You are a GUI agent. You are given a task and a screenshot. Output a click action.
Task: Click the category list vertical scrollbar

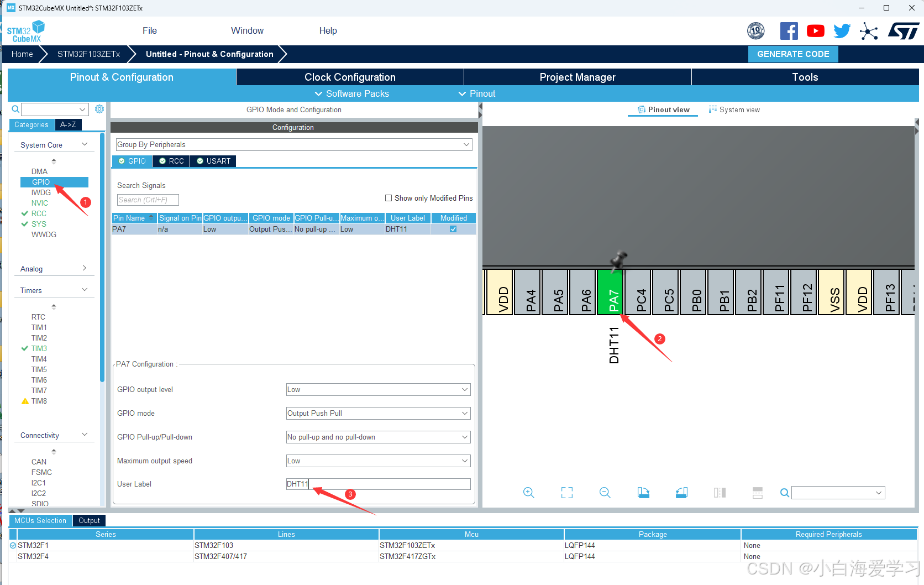pyautogui.click(x=102, y=257)
